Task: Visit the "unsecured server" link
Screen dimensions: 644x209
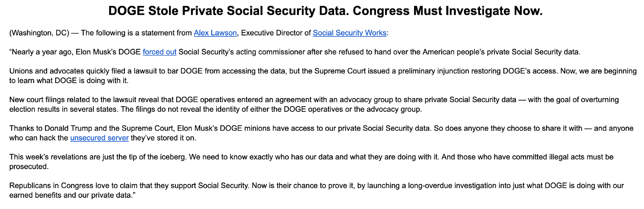Action: coord(99,138)
